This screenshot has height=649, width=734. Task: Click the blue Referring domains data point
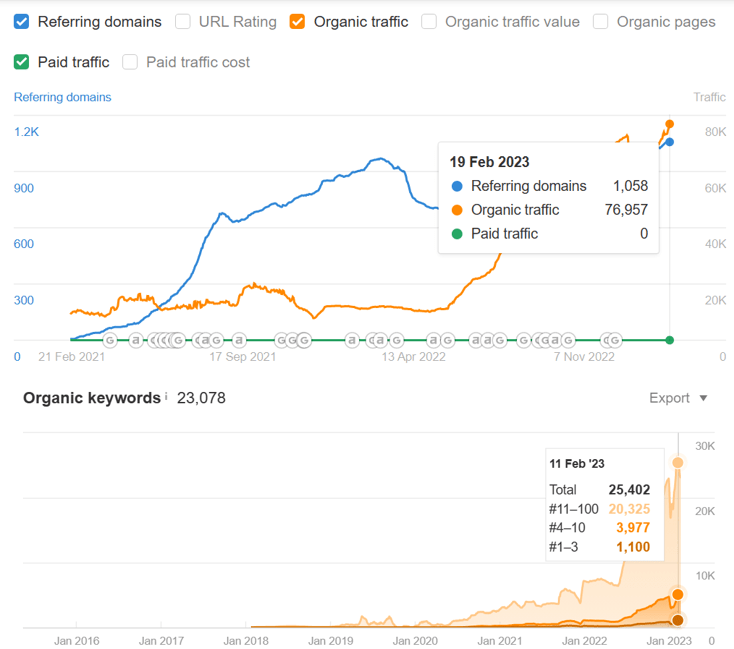click(669, 142)
